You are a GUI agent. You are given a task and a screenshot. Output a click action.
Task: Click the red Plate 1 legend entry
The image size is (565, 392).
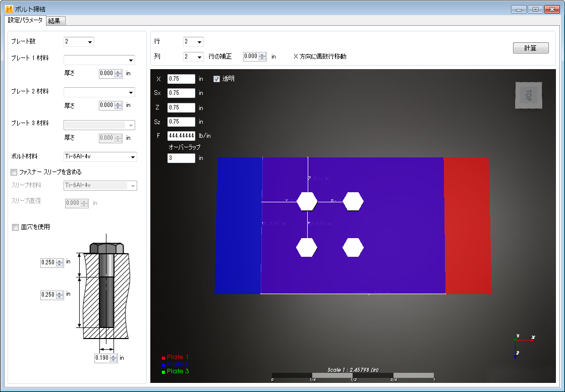(175, 357)
